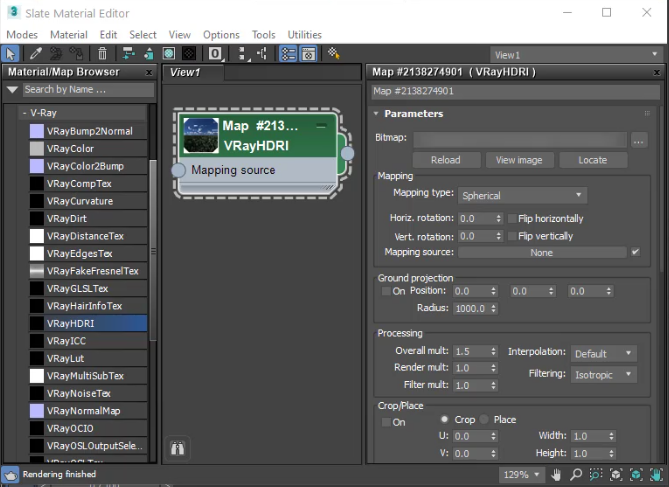Image resolution: width=669 pixels, height=487 pixels.
Task: Click the Delete Selected trash icon
Action: [x=102, y=54]
